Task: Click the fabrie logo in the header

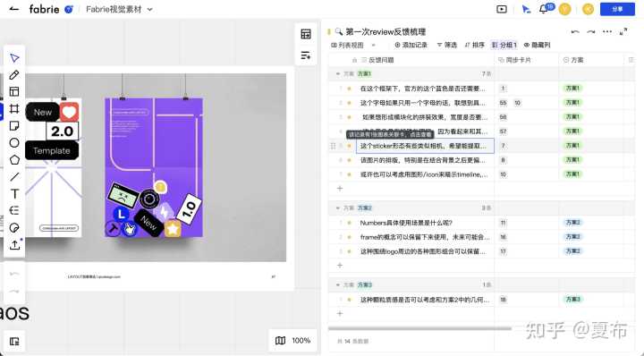Action: point(45,9)
